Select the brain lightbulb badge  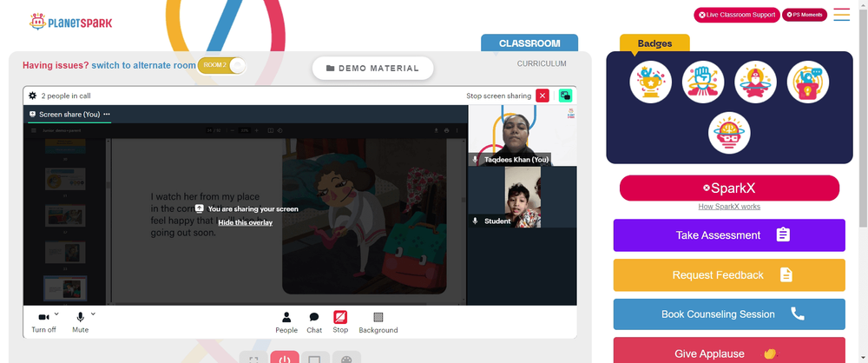(x=729, y=133)
